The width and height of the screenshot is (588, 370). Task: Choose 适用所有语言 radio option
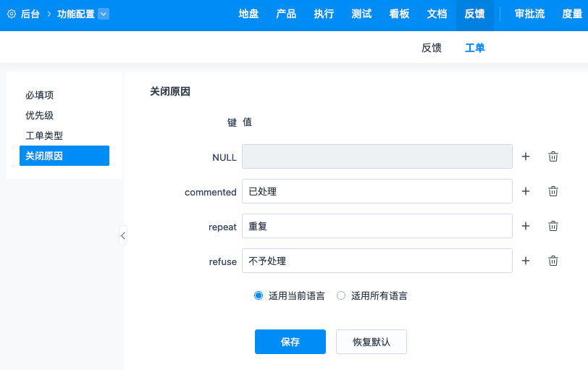tap(341, 295)
